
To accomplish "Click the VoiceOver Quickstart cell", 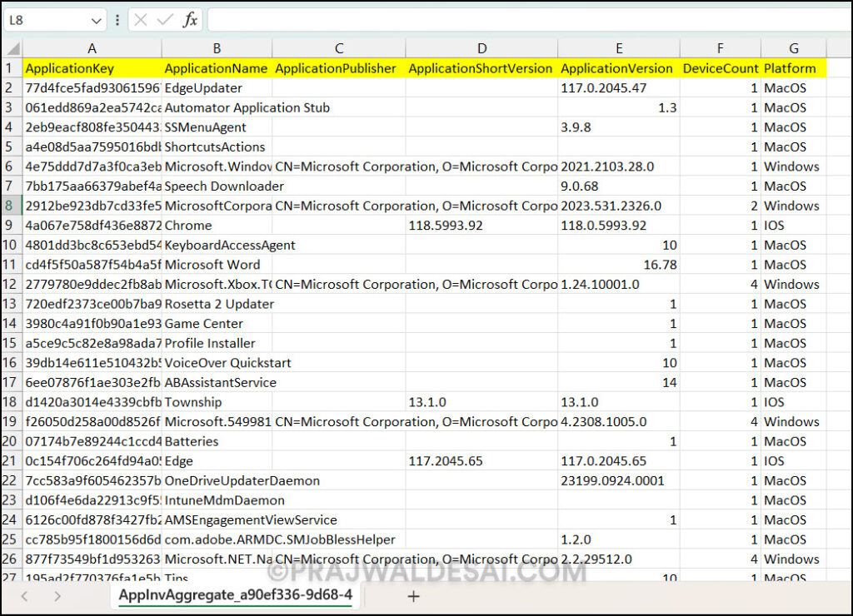I will [x=217, y=363].
